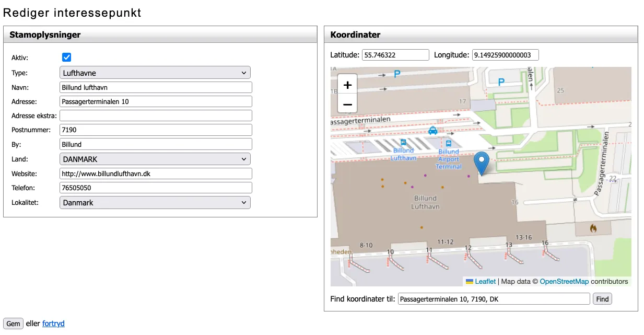Click the taxi icon on the map
The image size is (644, 335).
click(x=432, y=130)
